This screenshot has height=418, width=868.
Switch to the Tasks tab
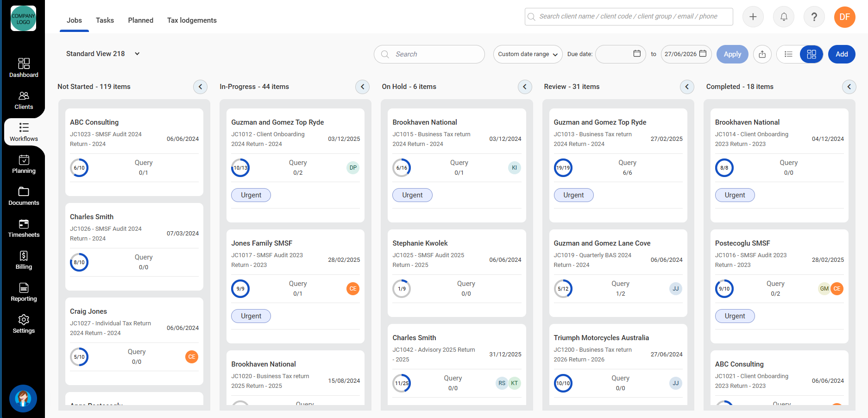(105, 20)
